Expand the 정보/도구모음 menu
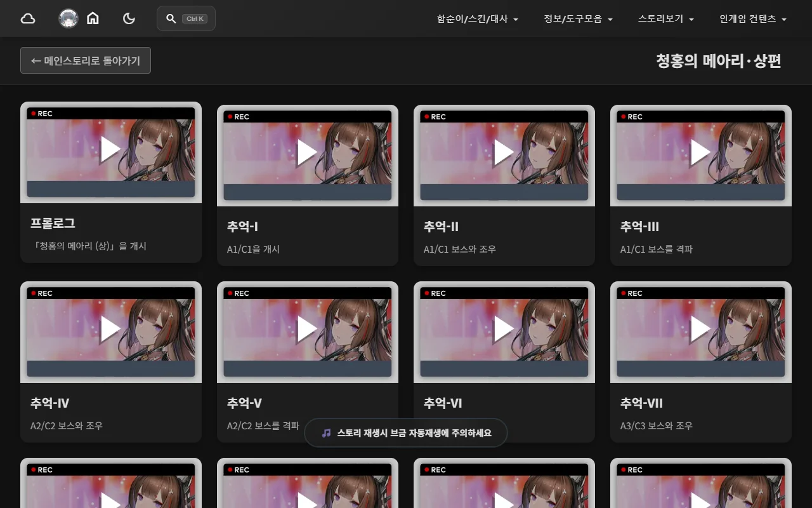812x508 pixels. tap(578, 19)
